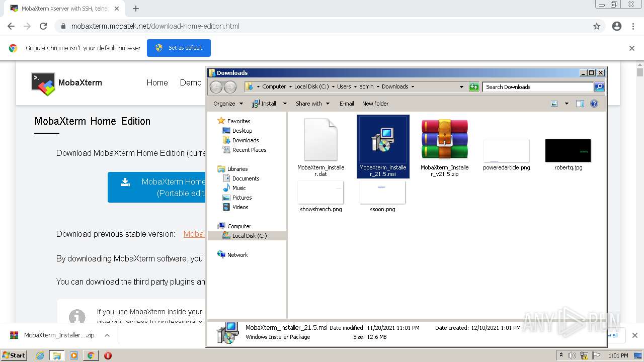Create a New folder
This screenshot has height=362, width=644.
pyautogui.click(x=375, y=104)
